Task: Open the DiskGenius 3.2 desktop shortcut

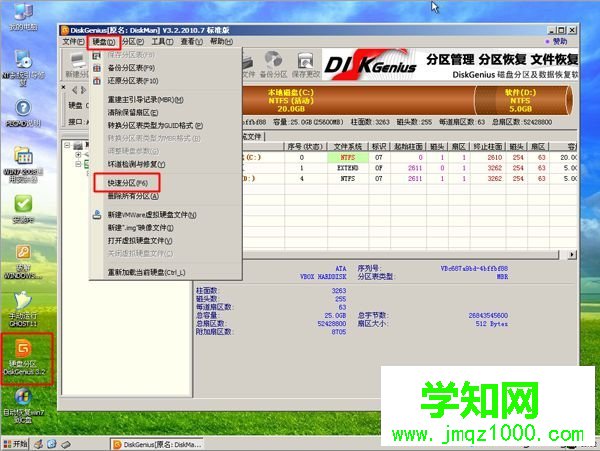Action: (x=26, y=358)
